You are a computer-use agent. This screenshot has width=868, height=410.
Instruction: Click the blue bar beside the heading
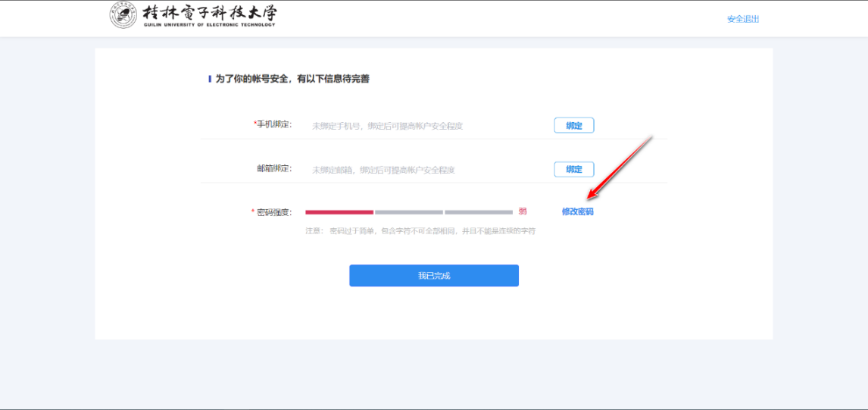210,79
